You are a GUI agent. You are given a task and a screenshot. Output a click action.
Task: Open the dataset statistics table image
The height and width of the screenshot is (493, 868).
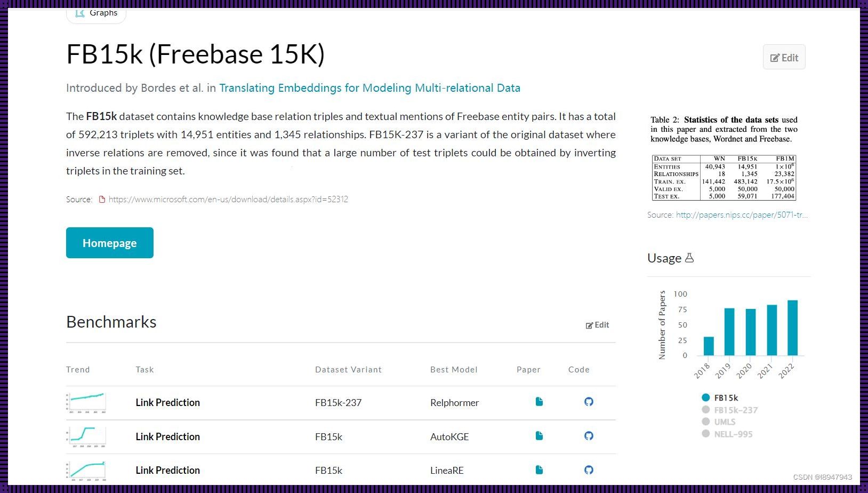click(x=724, y=158)
